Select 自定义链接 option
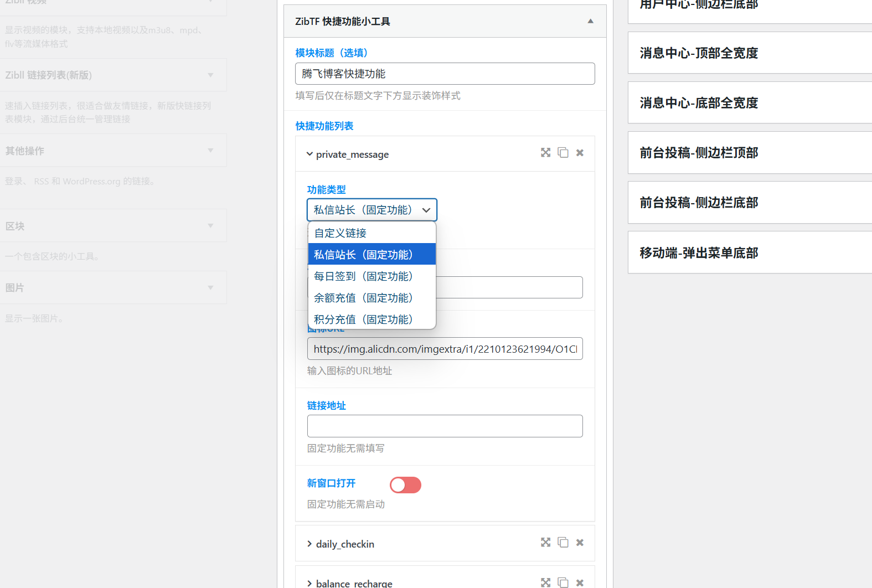 point(372,233)
